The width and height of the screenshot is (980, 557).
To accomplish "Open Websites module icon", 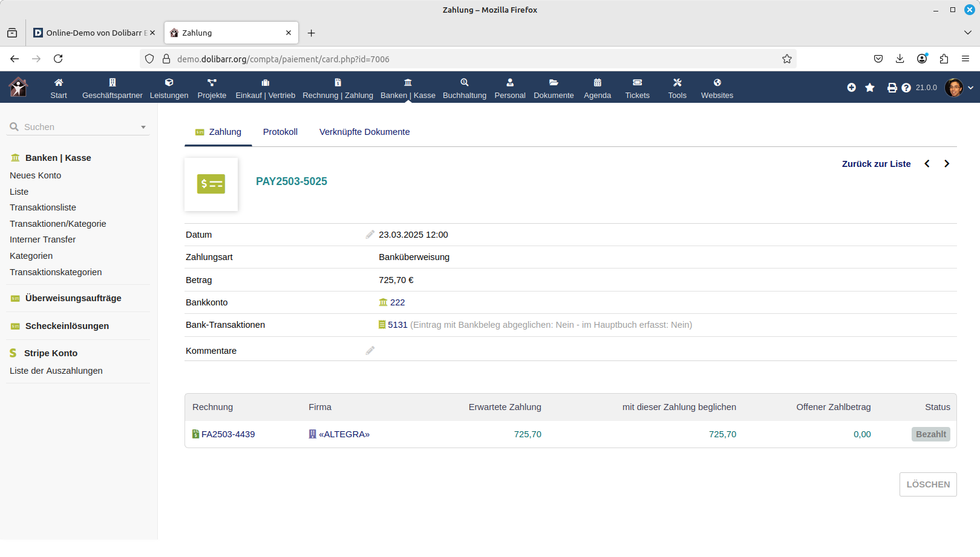I will [717, 82].
